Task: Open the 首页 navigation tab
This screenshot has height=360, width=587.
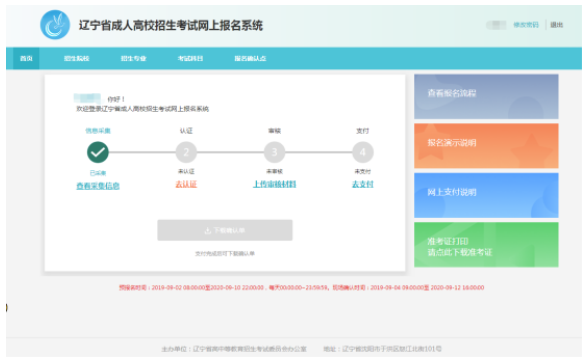Action: point(26,58)
